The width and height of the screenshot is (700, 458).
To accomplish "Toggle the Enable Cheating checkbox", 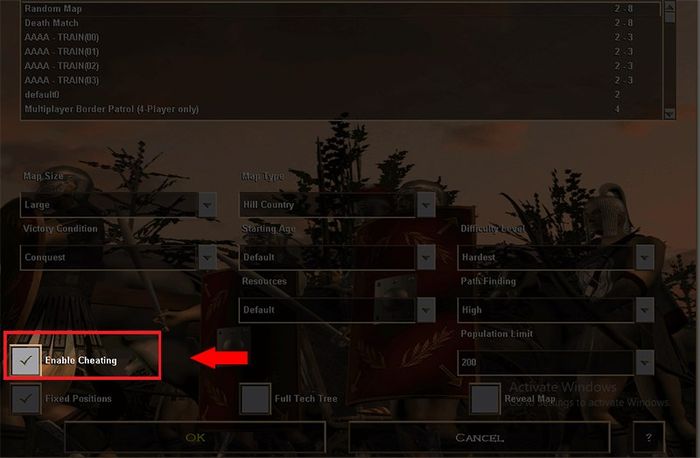I will tap(26, 360).
